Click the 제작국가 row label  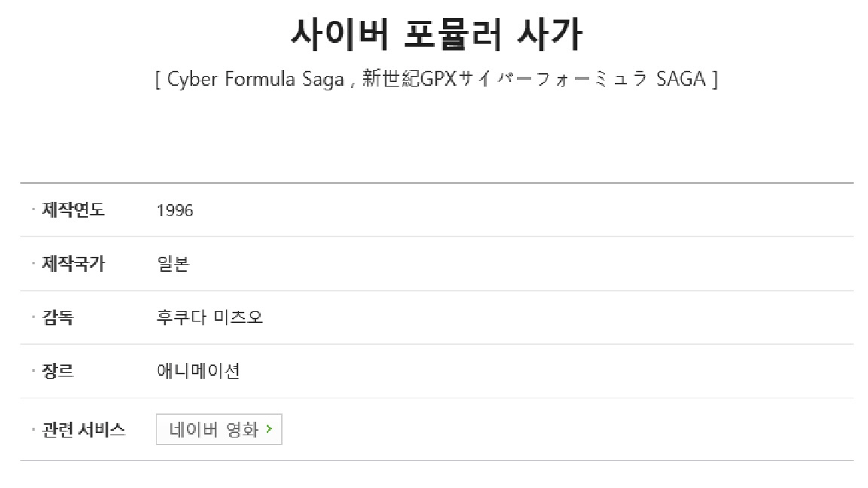73,264
